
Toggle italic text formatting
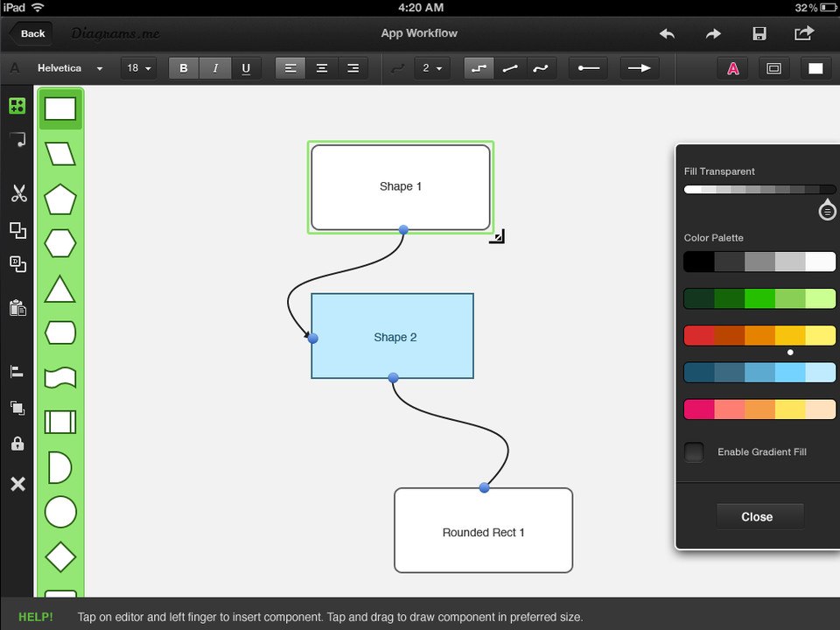215,68
